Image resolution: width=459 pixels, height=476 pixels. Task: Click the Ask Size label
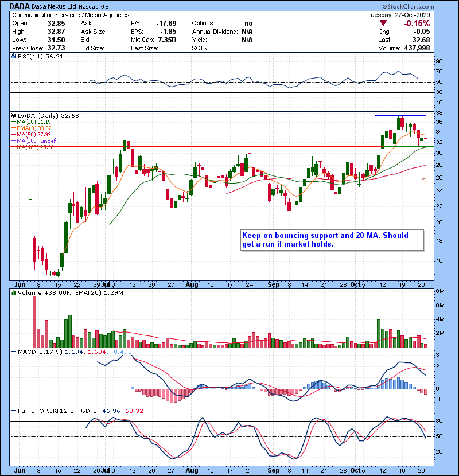pyautogui.click(x=94, y=32)
